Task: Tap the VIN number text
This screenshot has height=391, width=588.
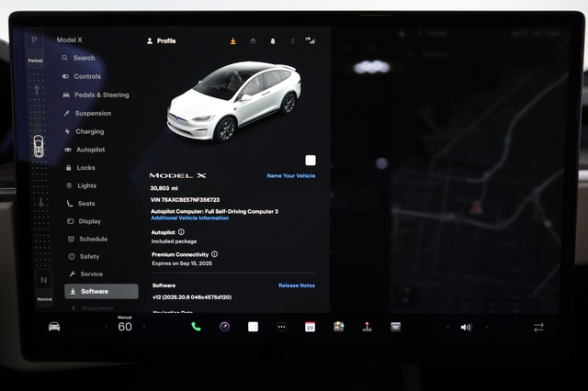Action: [x=185, y=199]
